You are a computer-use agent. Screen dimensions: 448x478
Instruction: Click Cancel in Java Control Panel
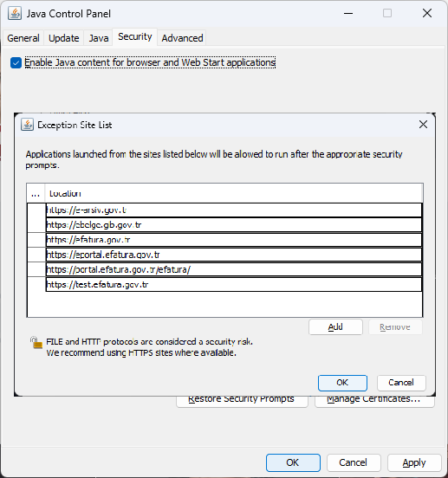coord(354,462)
